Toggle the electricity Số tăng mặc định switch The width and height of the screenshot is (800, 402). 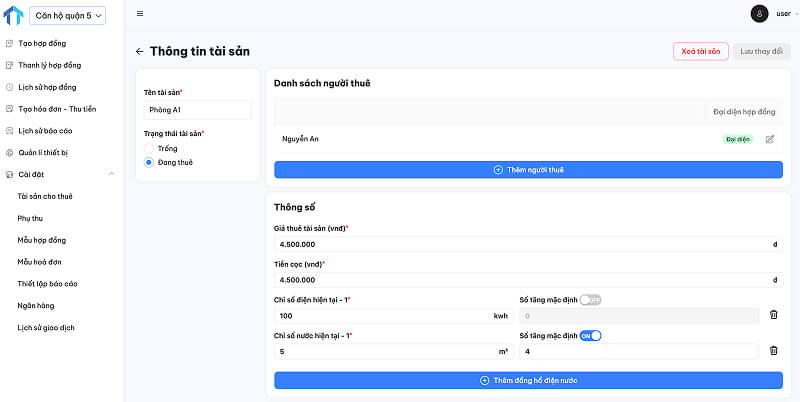[590, 300]
